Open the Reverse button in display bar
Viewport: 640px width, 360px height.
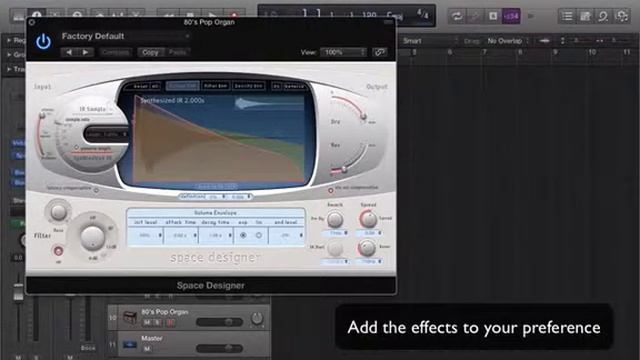pos(294,86)
